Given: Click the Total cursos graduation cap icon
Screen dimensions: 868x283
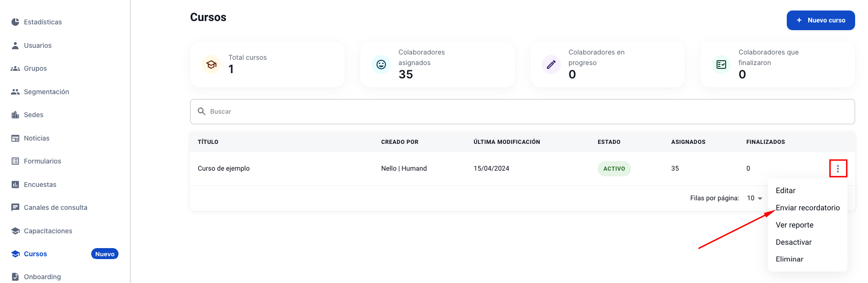Looking at the screenshot, I should pos(211,65).
